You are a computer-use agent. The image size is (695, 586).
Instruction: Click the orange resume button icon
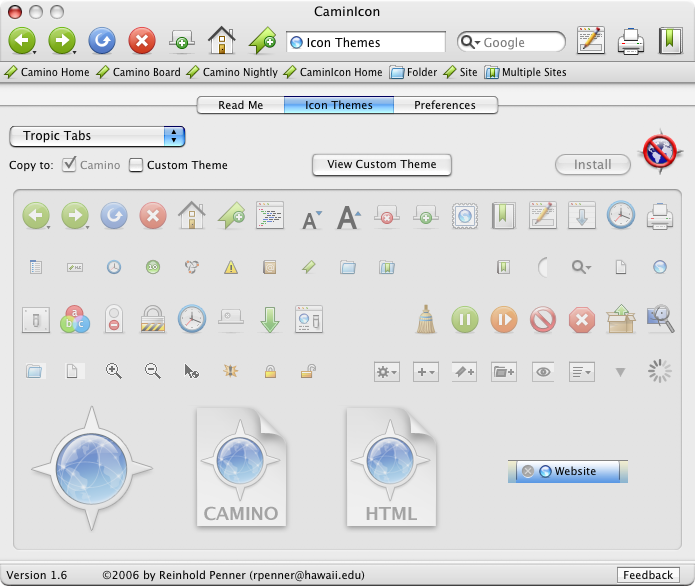pos(504,319)
